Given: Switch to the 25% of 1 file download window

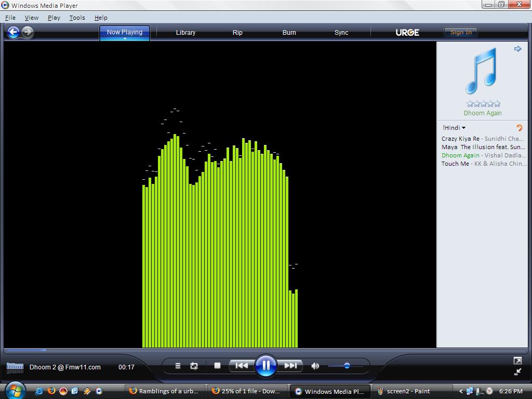Looking at the screenshot, I should [247, 391].
